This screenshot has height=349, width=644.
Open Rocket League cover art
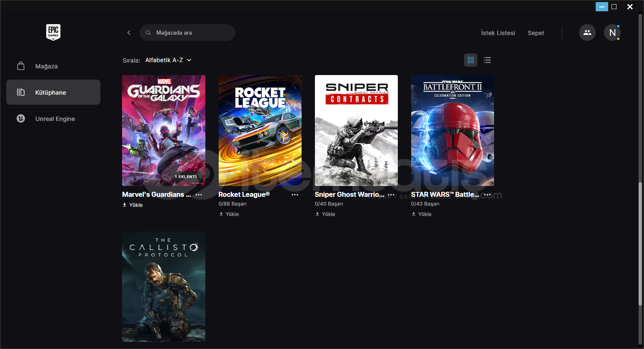[x=260, y=131]
